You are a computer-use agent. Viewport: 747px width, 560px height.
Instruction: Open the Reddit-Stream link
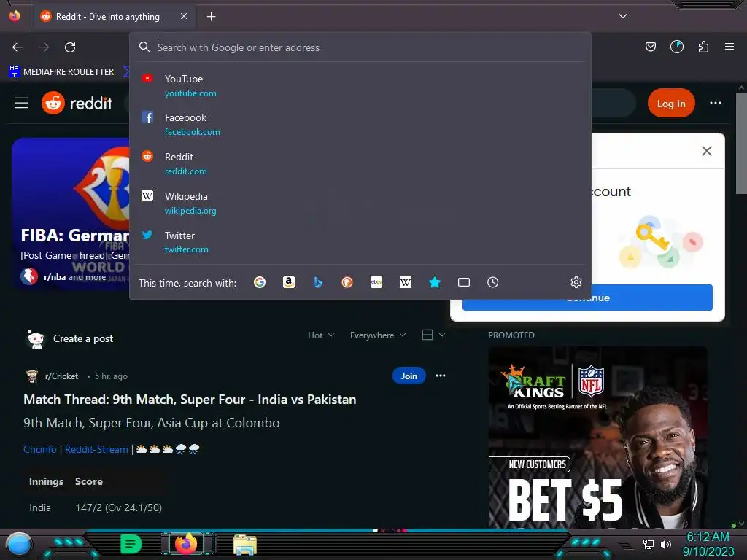tap(96, 449)
